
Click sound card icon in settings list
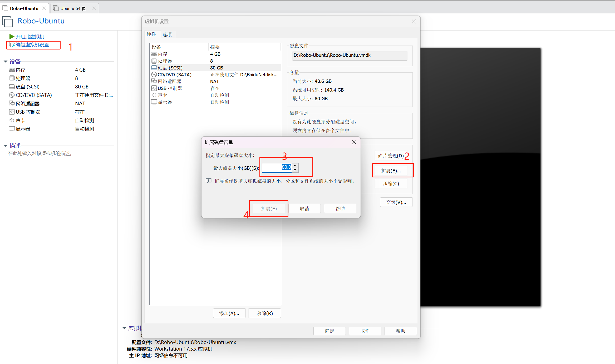click(154, 95)
